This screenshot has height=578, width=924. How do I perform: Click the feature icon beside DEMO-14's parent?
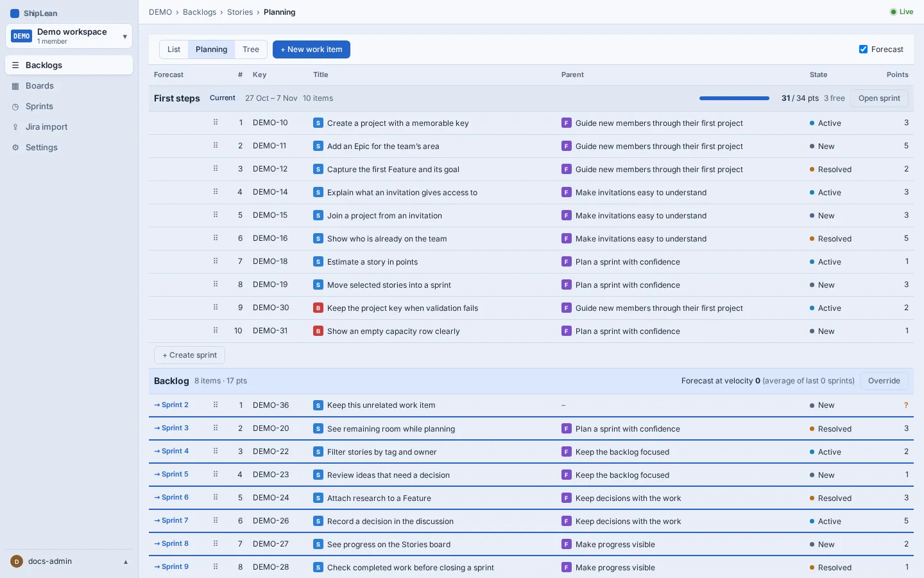coord(567,193)
